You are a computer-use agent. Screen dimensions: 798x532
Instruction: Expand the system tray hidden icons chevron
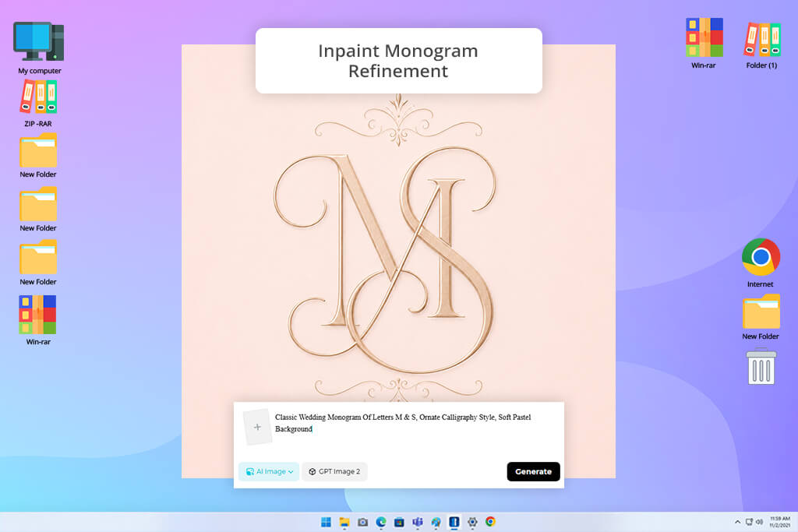[737, 522]
